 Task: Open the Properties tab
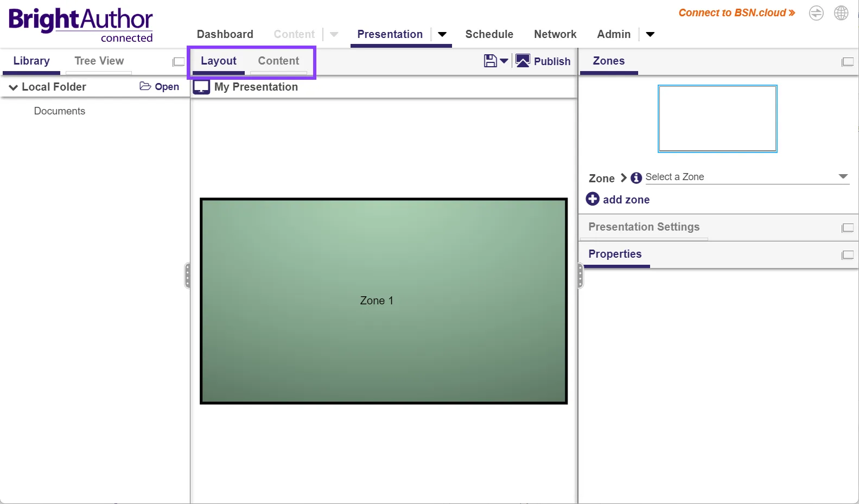615,254
